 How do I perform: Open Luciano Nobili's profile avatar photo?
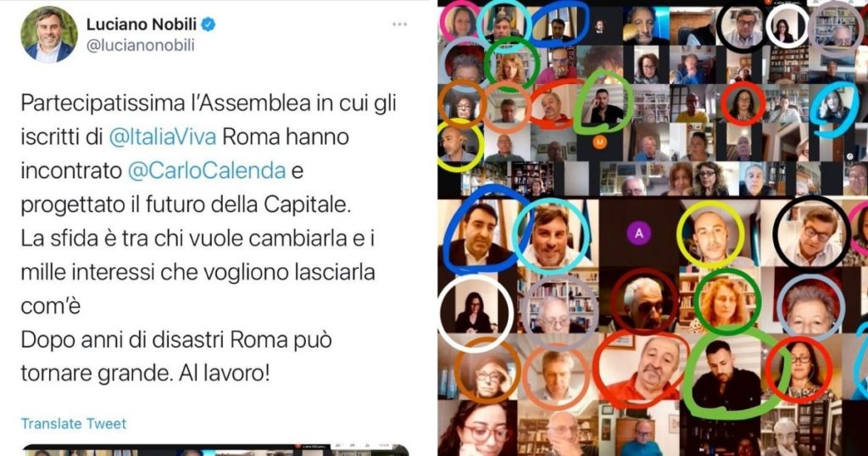[x=48, y=34]
